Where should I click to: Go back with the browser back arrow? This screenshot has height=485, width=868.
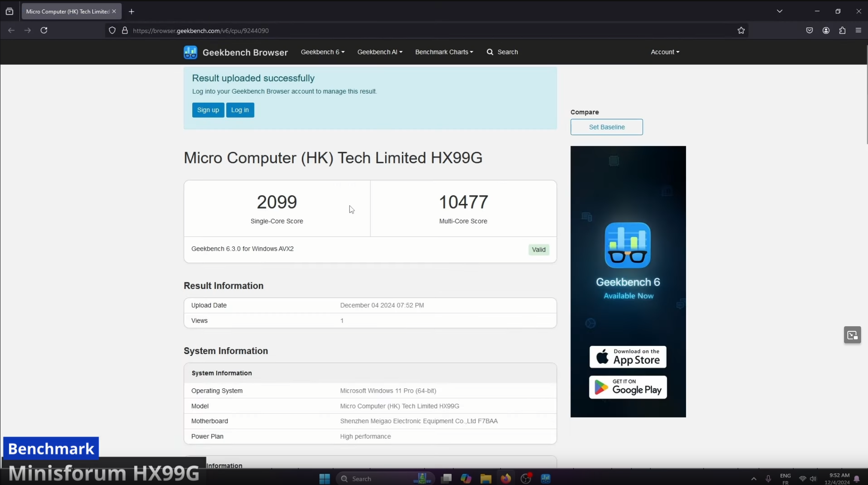(11, 30)
